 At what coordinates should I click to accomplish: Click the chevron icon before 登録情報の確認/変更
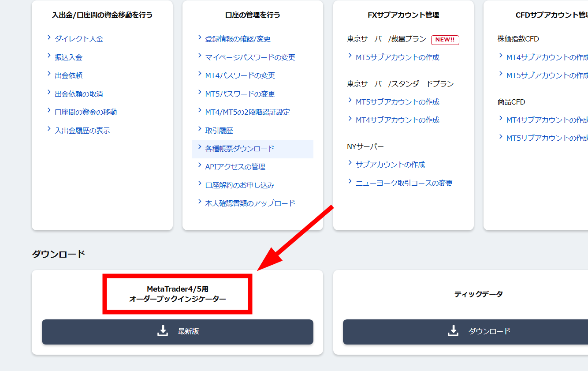coord(200,38)
